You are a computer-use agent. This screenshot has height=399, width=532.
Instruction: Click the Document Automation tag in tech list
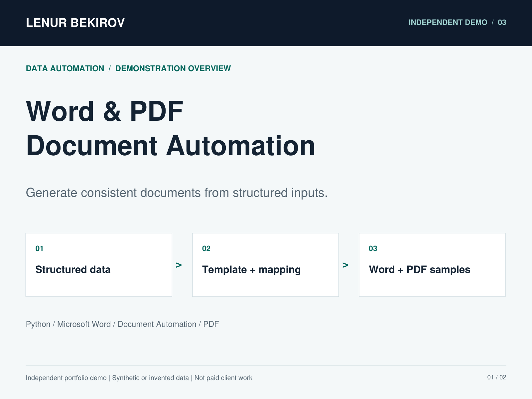pos(157,324)
